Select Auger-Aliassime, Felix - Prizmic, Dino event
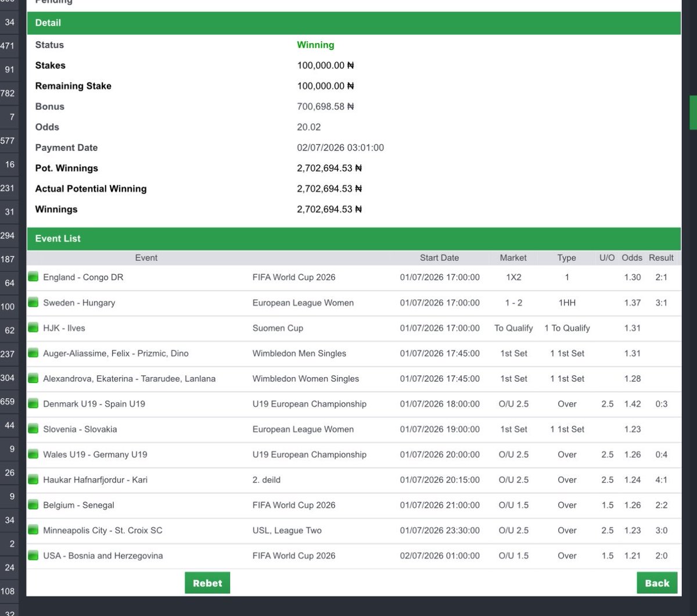The height and width of the screenshot is (616, 697). (x=116, y=353)
